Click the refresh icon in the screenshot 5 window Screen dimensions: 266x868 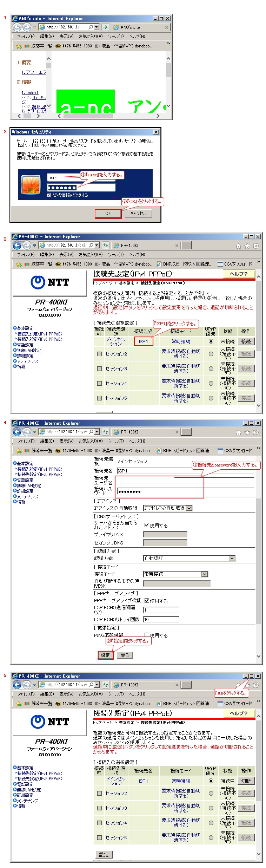[105, 685]
